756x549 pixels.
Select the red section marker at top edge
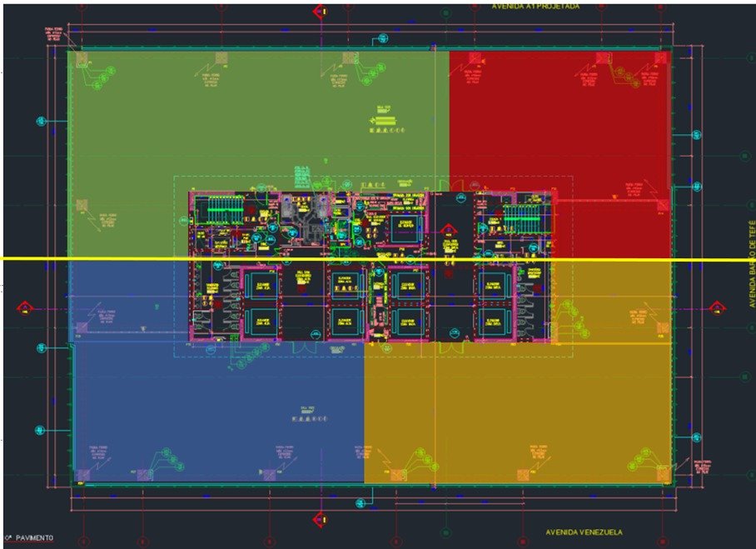tap(318, 12)
